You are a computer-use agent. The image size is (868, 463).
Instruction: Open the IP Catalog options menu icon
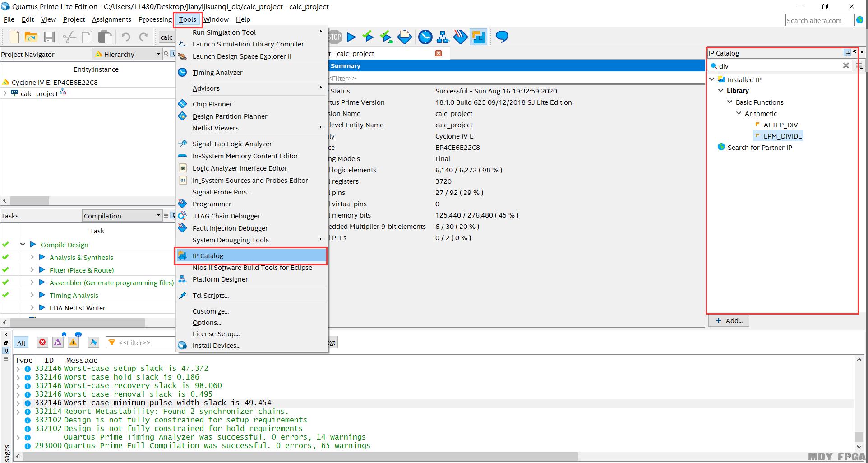(860, 66)
